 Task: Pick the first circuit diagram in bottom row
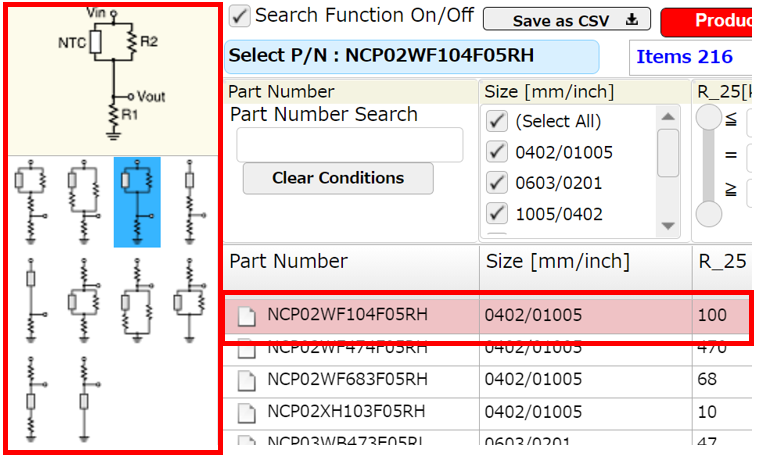(32, 398)
